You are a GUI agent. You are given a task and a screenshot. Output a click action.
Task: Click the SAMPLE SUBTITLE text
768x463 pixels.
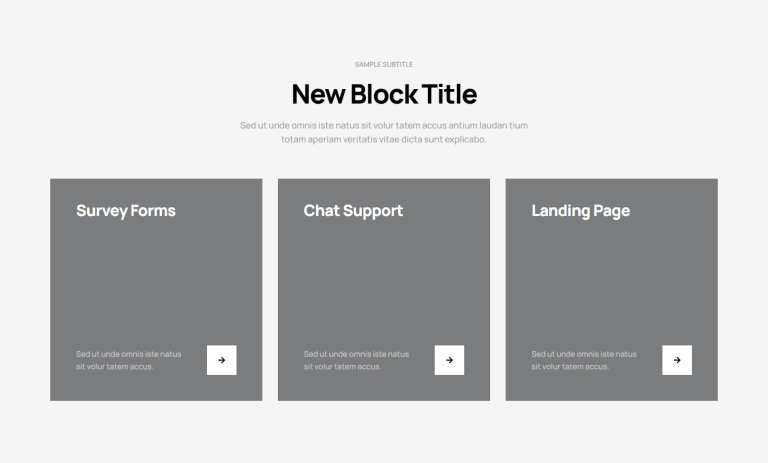pyautogui.click(x=384, y=64)
